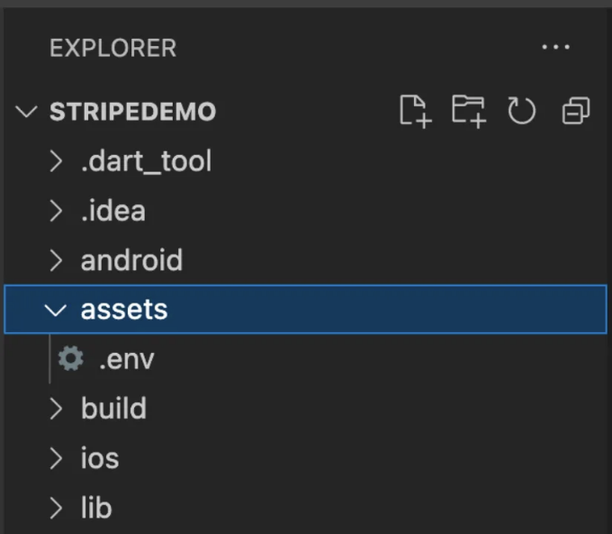The width and height of the screenshot is (612, 534).
Task: Refresh the Explorer file tree
Action: pos(521,111)
